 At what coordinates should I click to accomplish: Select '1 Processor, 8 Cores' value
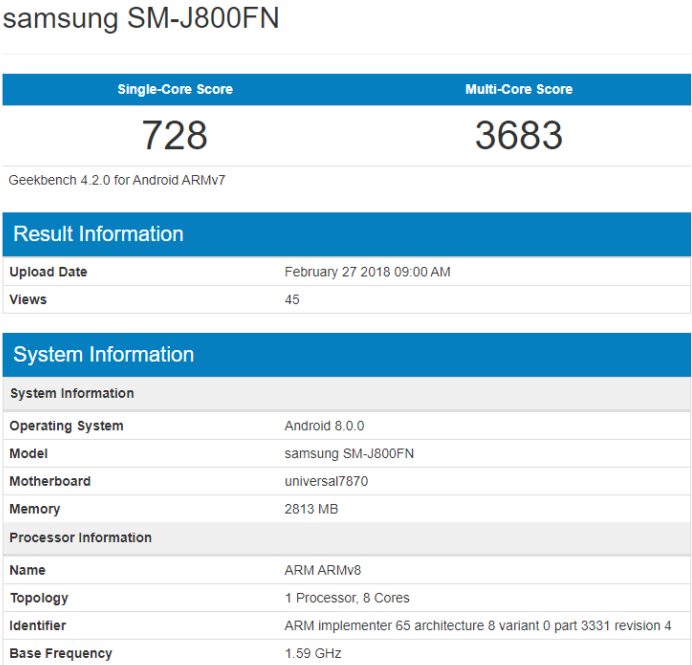coord(347,598)
